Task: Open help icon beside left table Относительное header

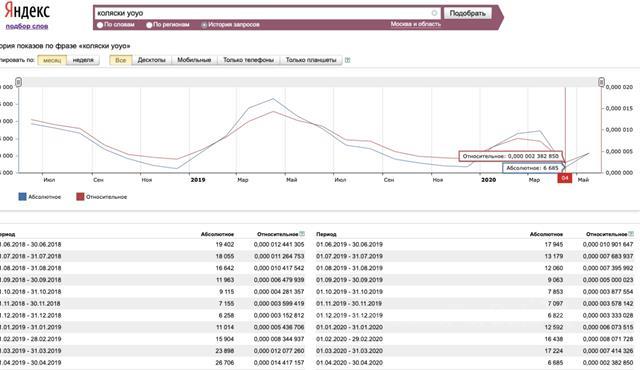Action: [x=302, y=234]
